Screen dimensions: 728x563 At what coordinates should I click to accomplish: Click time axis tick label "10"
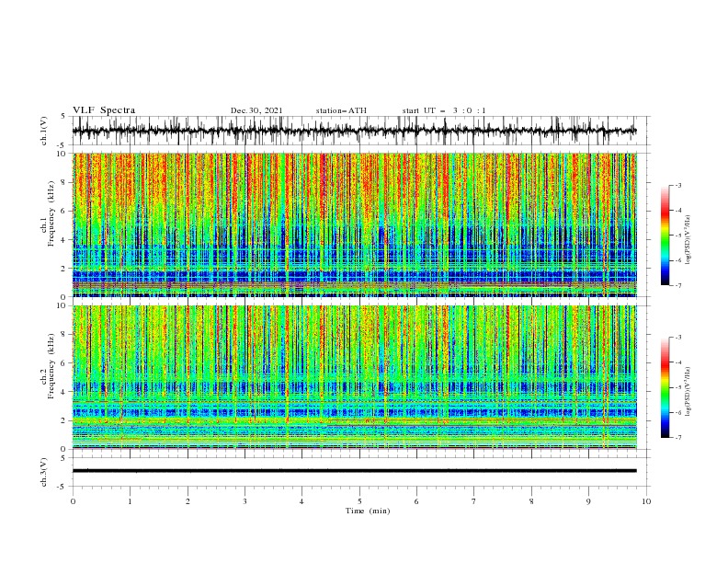pyautogui.click(x=646, y=501)
